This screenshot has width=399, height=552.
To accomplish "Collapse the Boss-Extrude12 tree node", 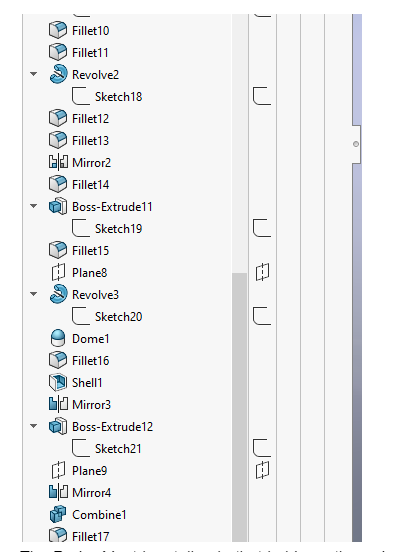I will pos(33,426).
